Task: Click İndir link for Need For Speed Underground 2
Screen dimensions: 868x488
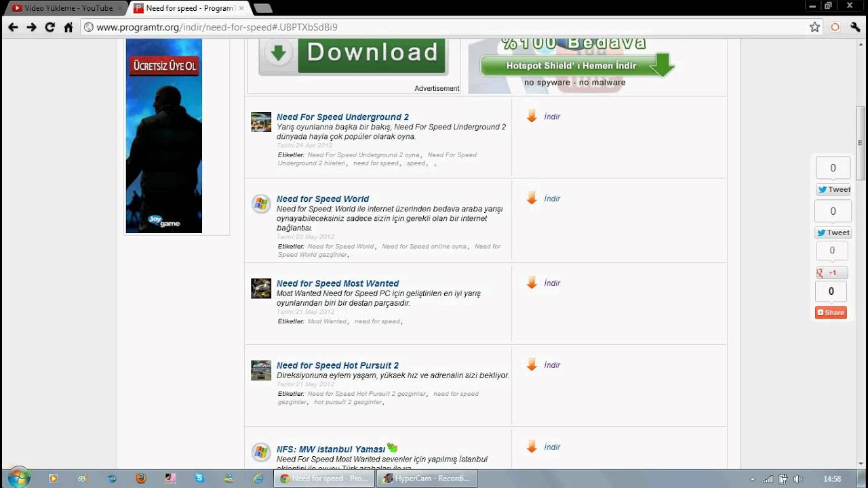Action: 552,117
